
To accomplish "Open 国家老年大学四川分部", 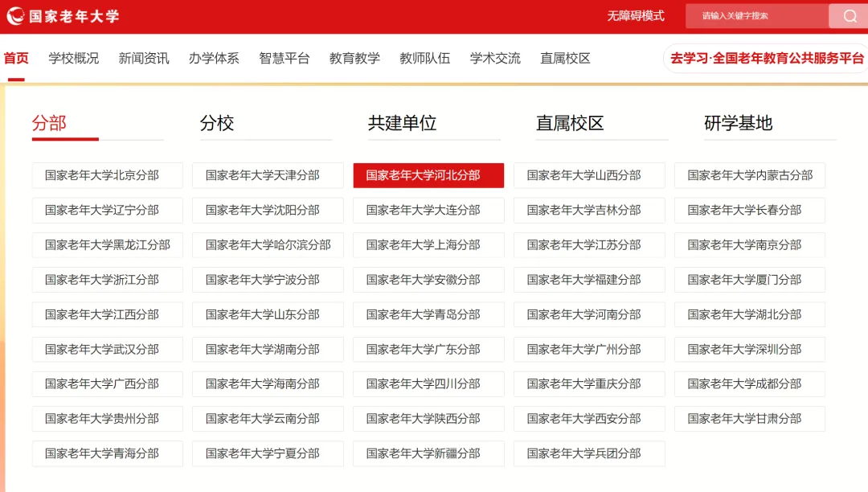I will tap(428, 384).
